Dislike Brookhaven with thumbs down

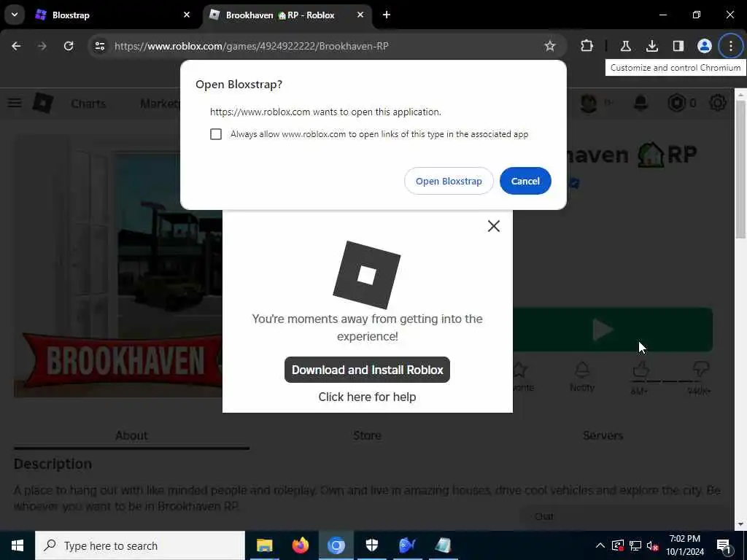tap(701, 370)
